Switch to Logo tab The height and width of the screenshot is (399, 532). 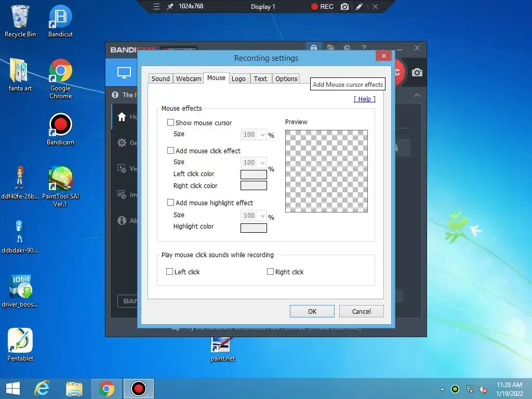(x=238, y=79)
